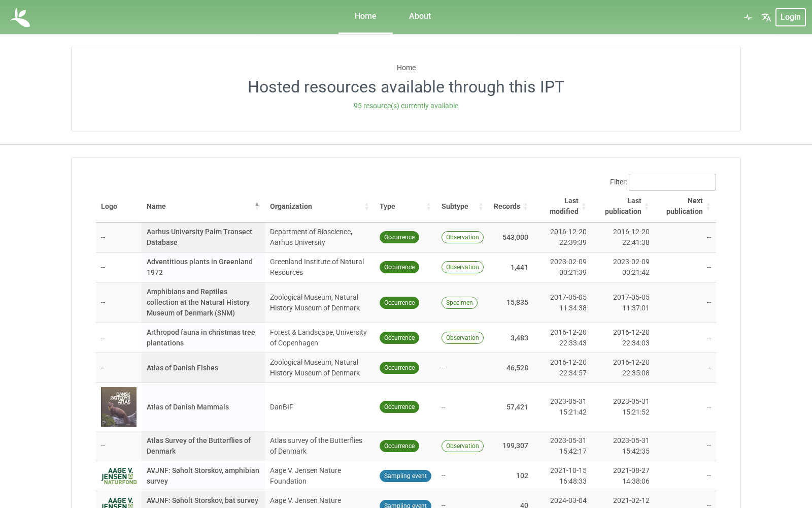Open AVJNF Søholt Storskov amphibian survey
The height and width of the screenshot is (508, 812).
click(x=202, y=476)
